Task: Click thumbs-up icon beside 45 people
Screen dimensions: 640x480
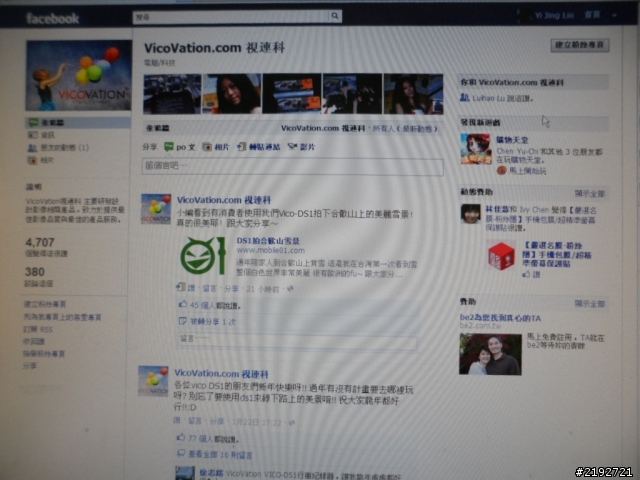Action: pos(183,304)
